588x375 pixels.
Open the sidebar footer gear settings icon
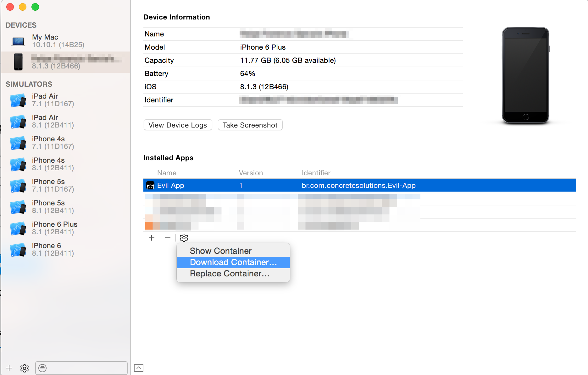25,368
